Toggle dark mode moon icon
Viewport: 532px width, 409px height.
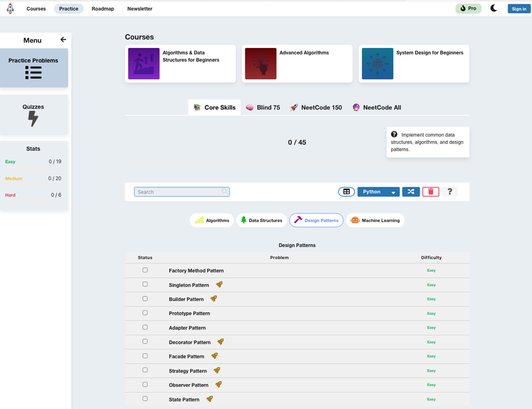click(x=494, y=9)
